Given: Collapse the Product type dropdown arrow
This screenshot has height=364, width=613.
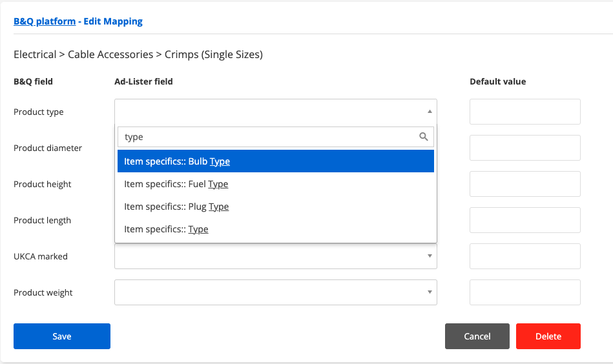Looking at the screenshot, I should [x=430, y=112].
